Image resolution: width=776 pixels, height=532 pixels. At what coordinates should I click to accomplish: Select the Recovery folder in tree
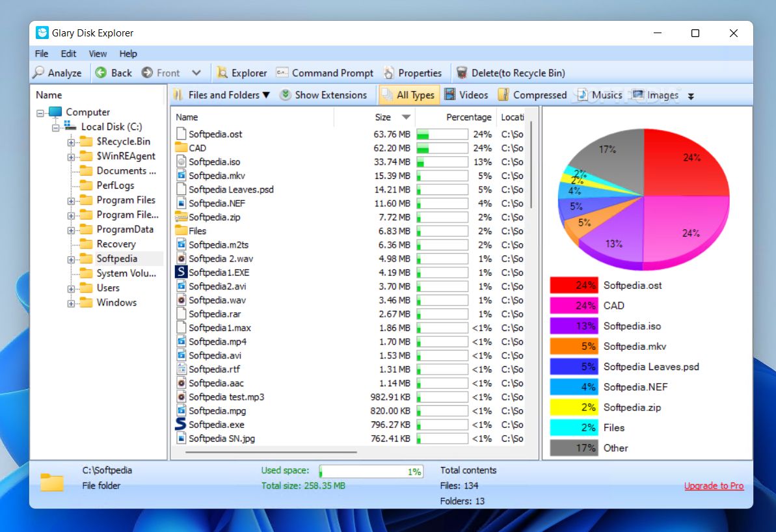coord(116,243)
